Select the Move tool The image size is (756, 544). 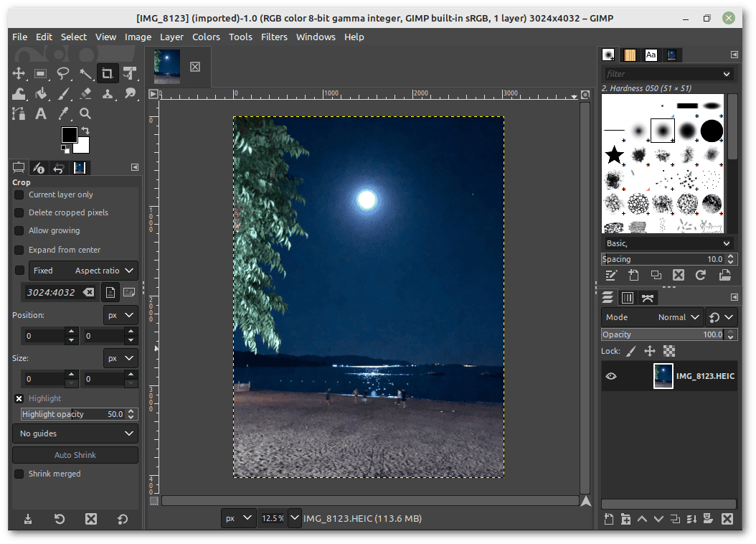pos(19,73)
